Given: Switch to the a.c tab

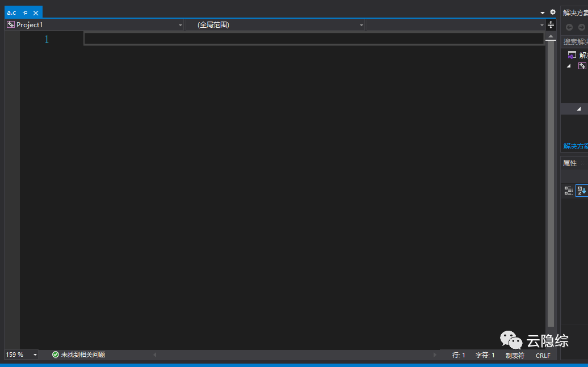Looking at the screenshot, I should pos(11,12).
